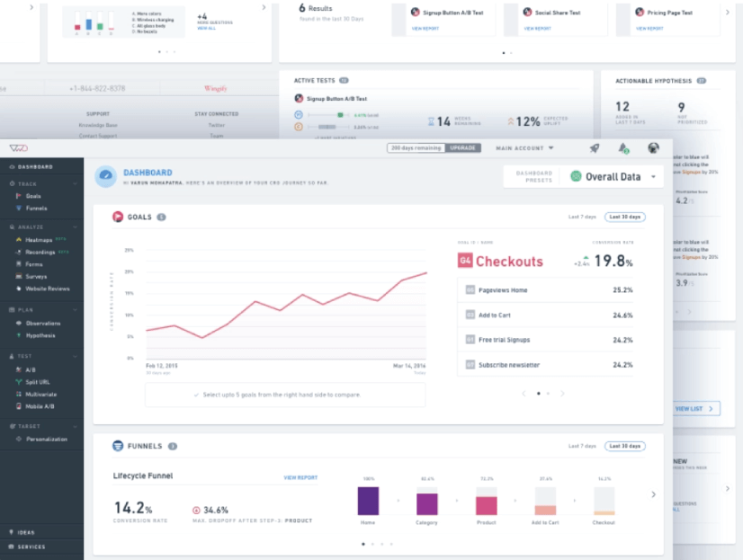Open Heatmaps from the sidebar

pyautogui.click(x=39, y=240)
